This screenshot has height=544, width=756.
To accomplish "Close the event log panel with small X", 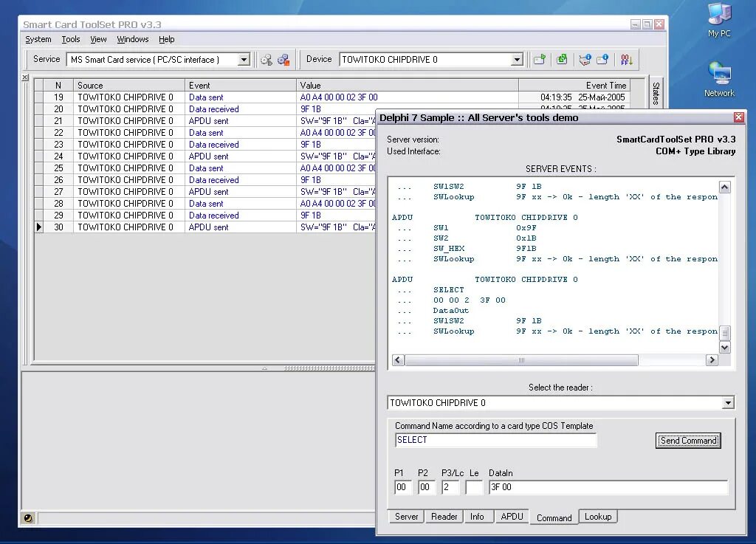I will 25,77.
